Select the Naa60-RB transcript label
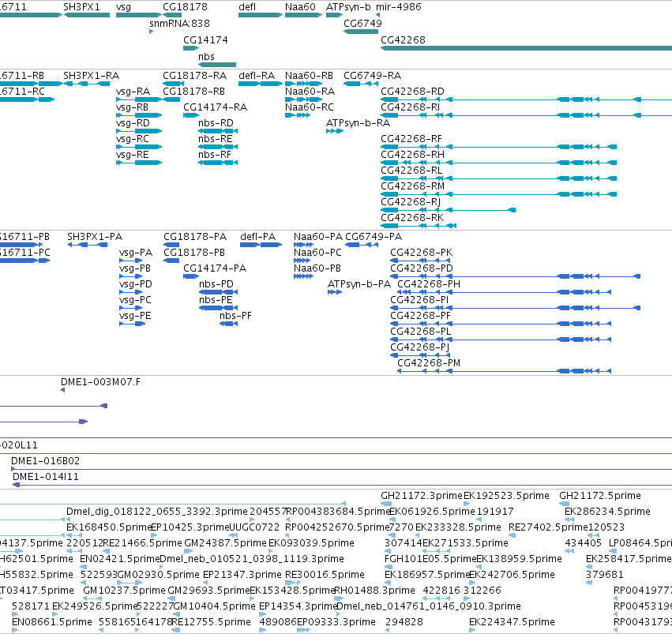This screenshot has height=634, width=672. pyautogui.click(x=309, y=76)
